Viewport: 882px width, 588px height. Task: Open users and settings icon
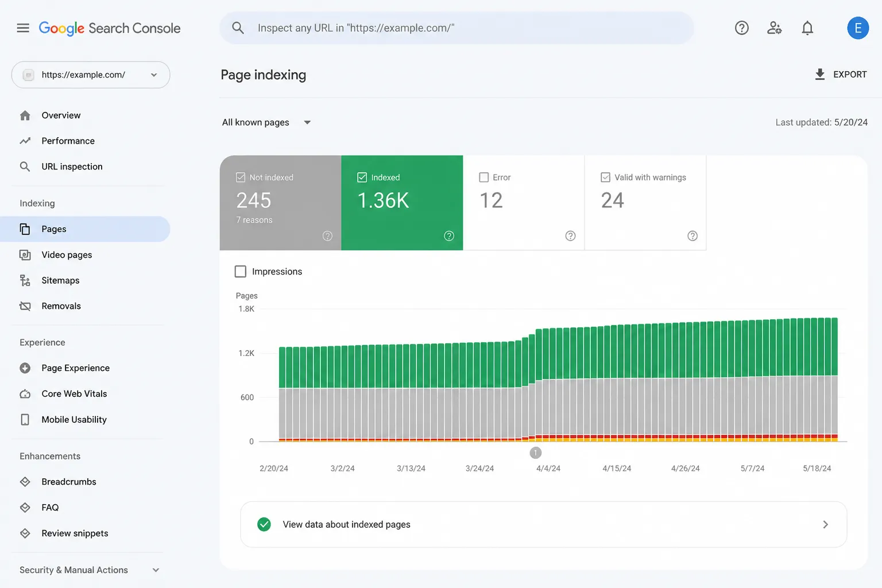(775, 28)
